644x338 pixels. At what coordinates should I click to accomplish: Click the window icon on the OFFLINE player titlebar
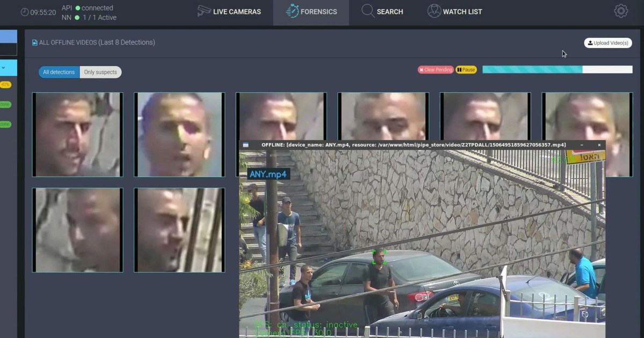(246, 144)
